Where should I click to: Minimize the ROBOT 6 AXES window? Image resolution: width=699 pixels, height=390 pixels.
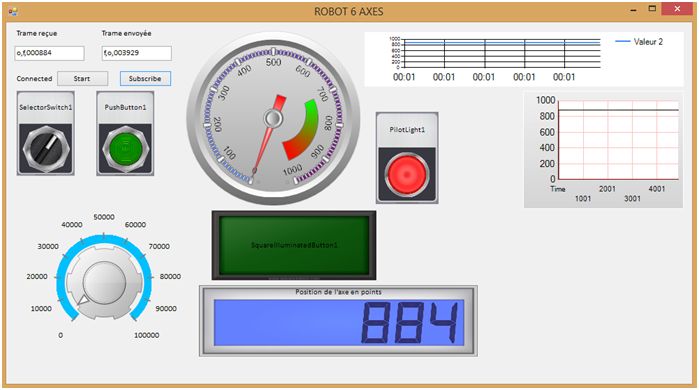[x=633, y=10]
